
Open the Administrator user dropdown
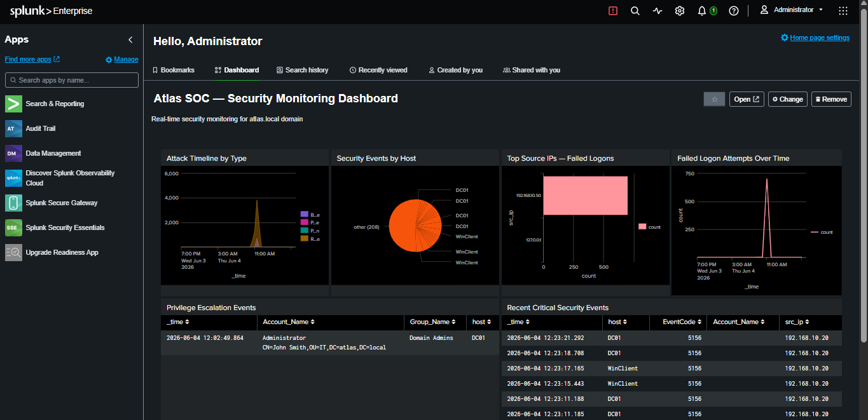792,10
